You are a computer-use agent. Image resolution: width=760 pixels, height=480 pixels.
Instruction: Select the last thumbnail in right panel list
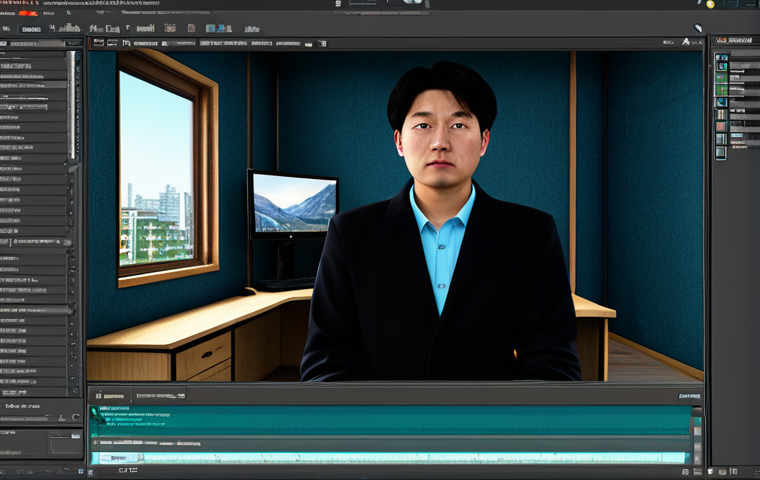(x=721, y=153)
